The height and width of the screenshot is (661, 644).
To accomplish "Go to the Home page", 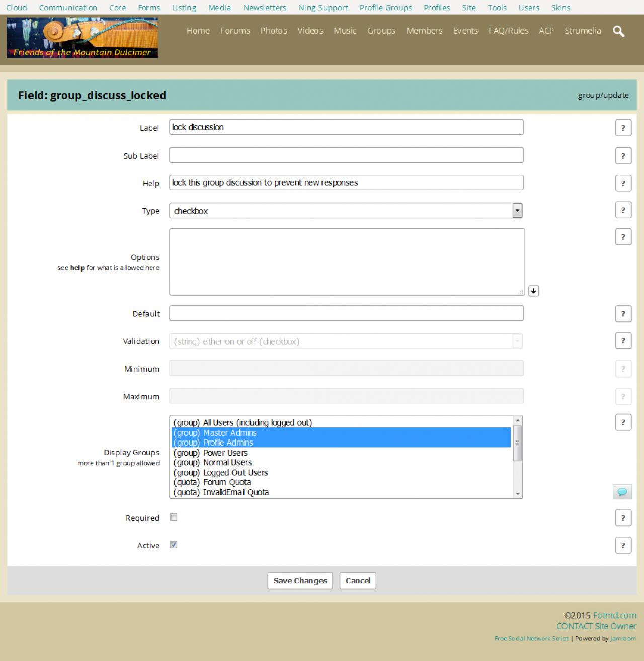I will pos(198,31).
